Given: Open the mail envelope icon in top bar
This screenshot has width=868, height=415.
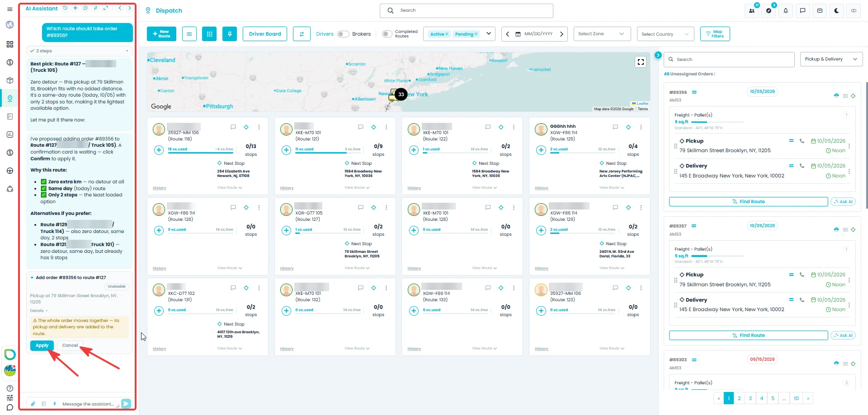Looking at the screenshot, I should tap(820, 10).
